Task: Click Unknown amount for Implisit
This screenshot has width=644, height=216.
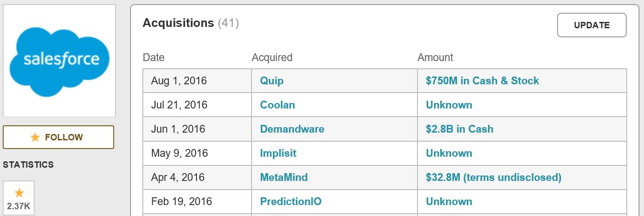Action: click(x=449, y=153)
